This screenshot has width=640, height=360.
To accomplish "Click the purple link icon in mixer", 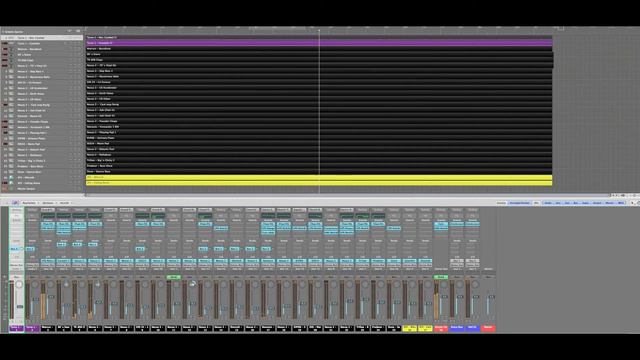I will click(15, 202).
